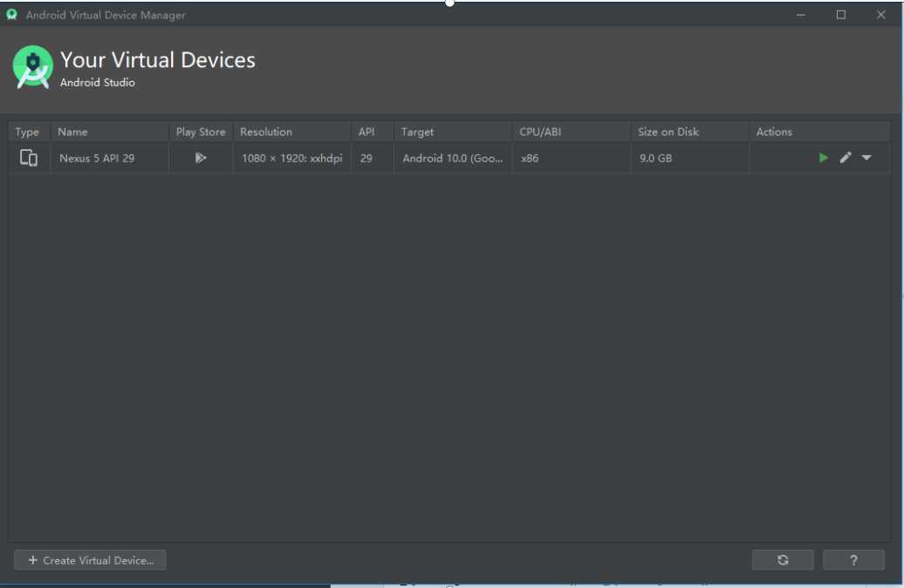The width and height of the screenshot is (904, 588).
Task: Maximize the AVD Manager window
Action: (x=841, y=15)
